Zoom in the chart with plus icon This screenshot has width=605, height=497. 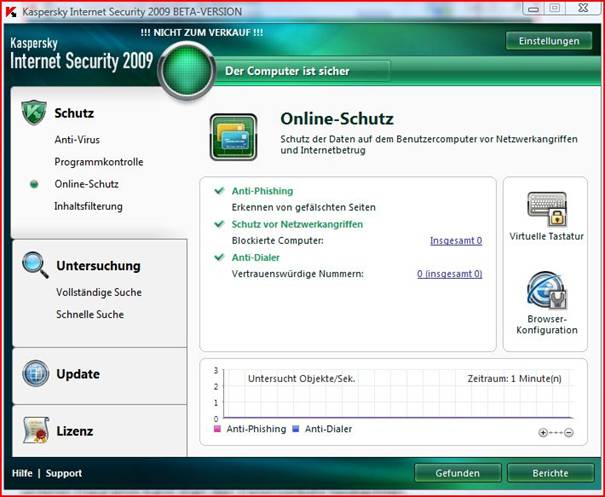pyautogui.click(x=543, y=433)
